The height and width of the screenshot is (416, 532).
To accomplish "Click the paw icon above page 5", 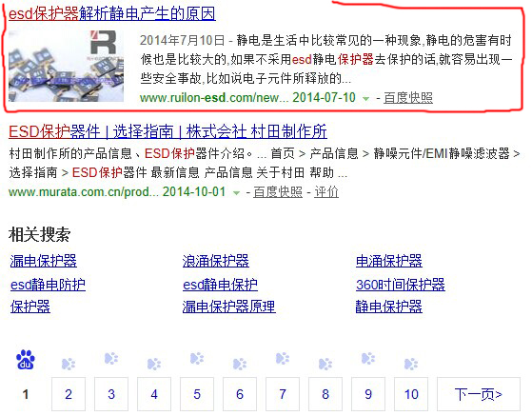I will (x=197, y=358).
